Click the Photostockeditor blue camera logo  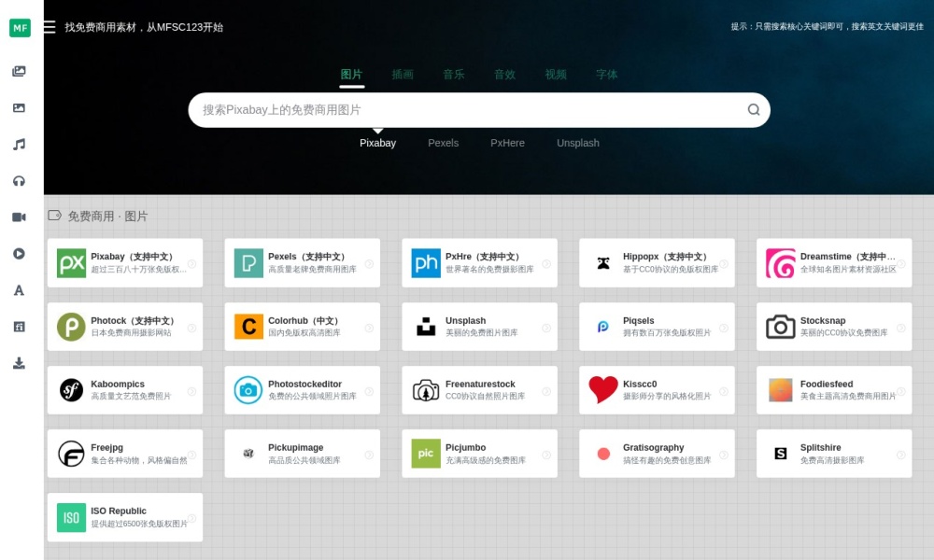click(x=248, y=390)
